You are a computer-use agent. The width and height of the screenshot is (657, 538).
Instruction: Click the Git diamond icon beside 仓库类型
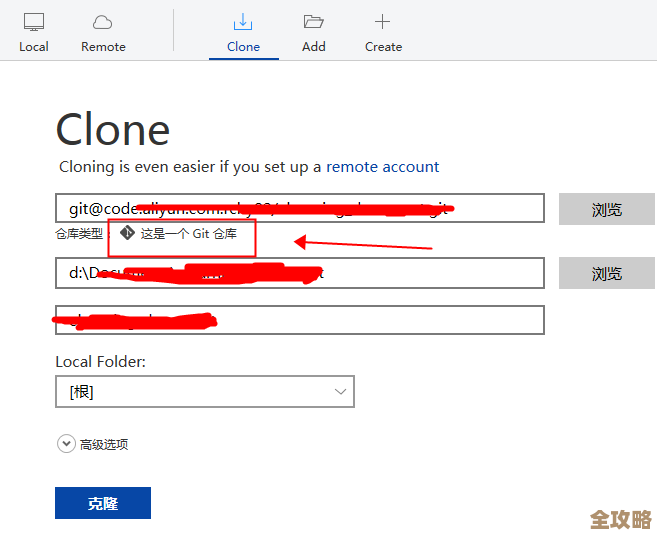point(127,233)
